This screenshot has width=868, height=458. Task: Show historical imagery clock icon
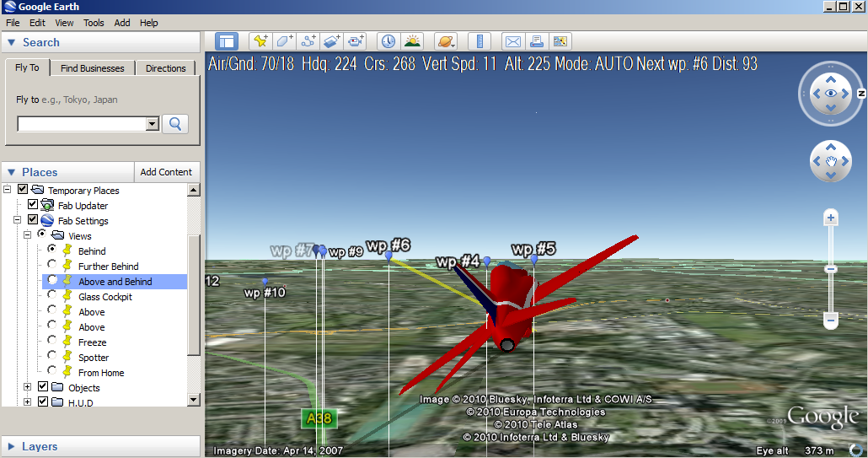(388, 41)
